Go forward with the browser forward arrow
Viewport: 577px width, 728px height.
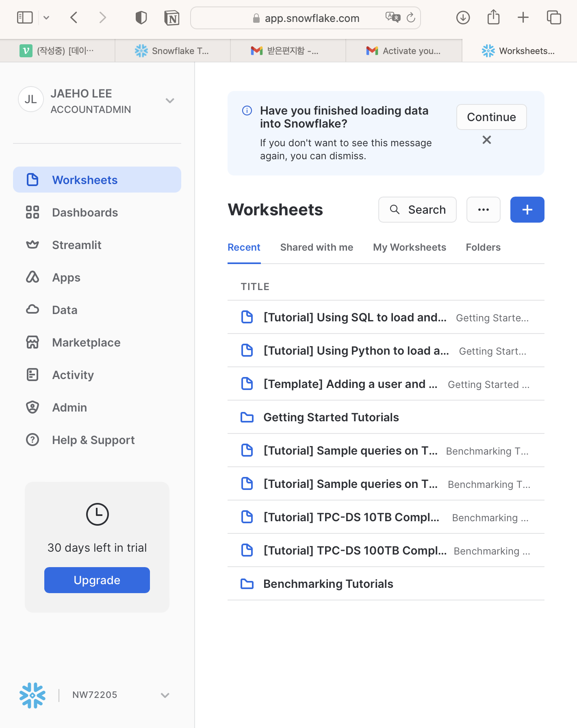coord(102,17)
